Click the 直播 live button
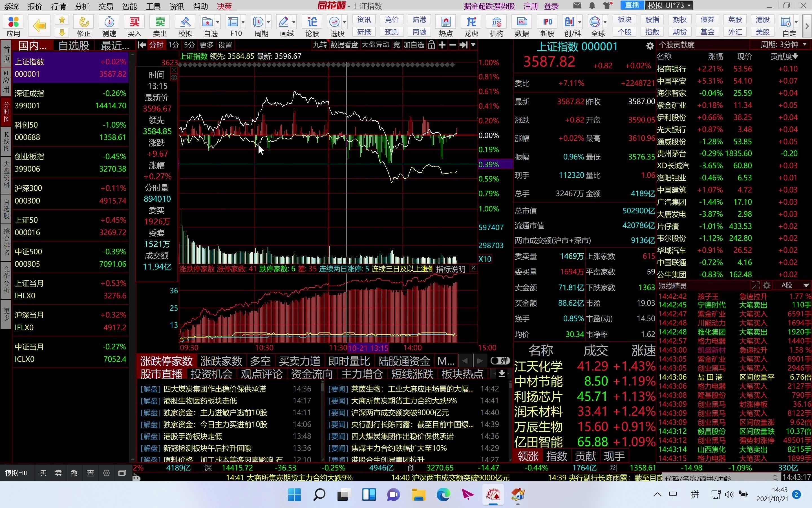This screenshot has width=812, height=508. point(632,5)
